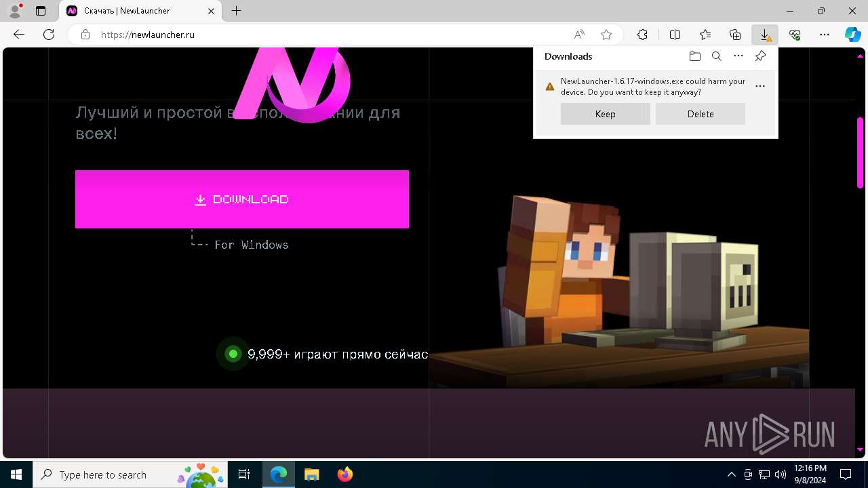The image size is (868, 488).
Task: Click the green online status indicator
Action: 233,354
